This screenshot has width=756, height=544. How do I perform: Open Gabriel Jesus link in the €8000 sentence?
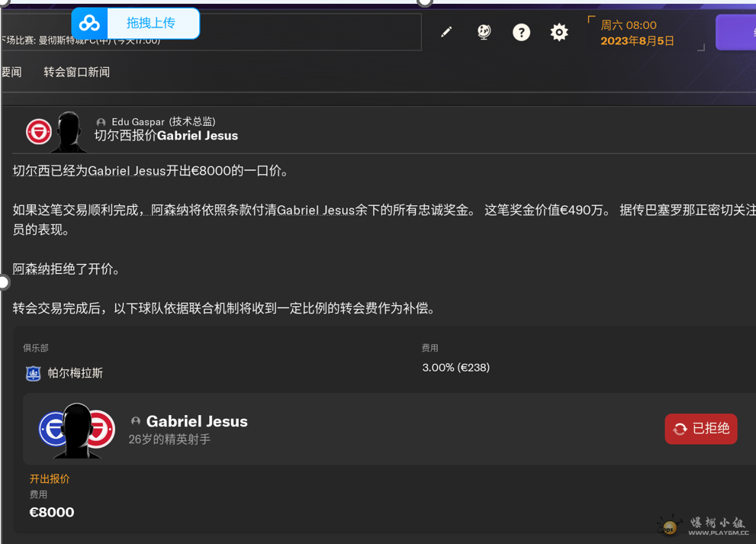click(127, 171)
